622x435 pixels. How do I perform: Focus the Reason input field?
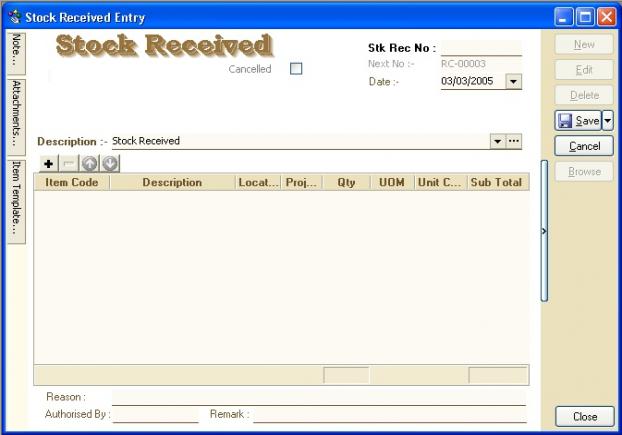tap(319, 397)
